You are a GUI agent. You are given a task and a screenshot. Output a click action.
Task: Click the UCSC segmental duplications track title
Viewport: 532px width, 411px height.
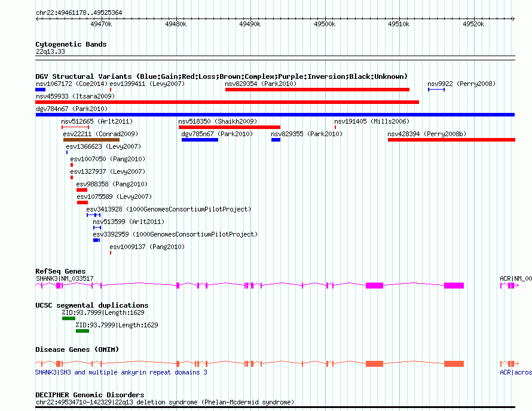pos(92,305)
